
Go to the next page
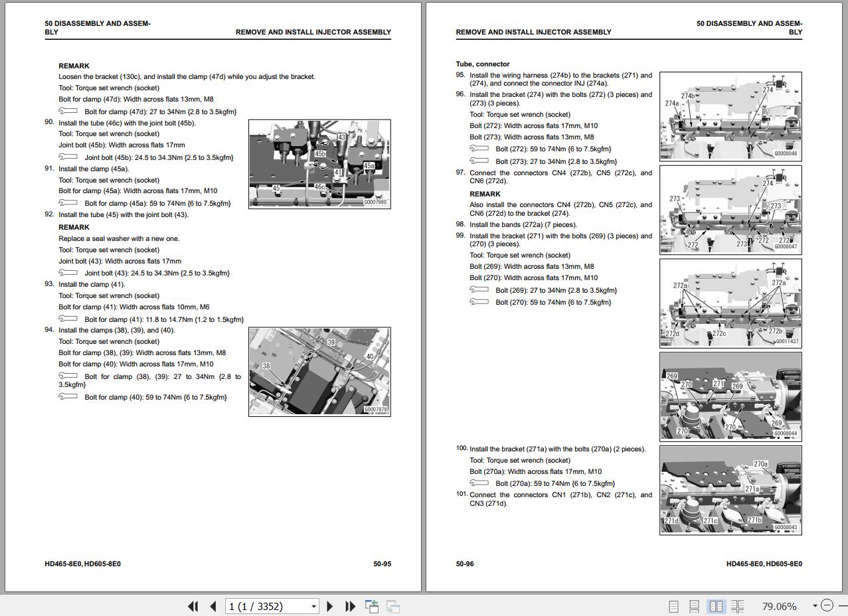click(x=330, y=606)
